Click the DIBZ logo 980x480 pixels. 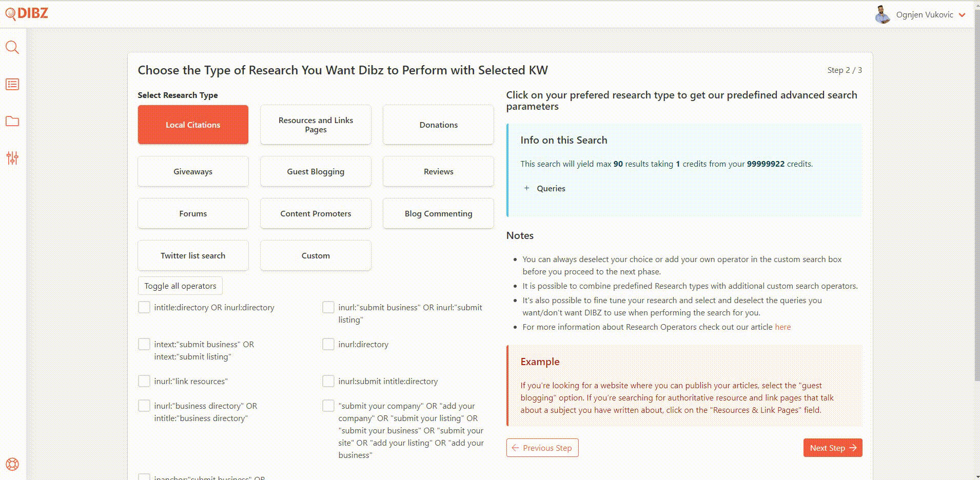[x=27, y=14]
